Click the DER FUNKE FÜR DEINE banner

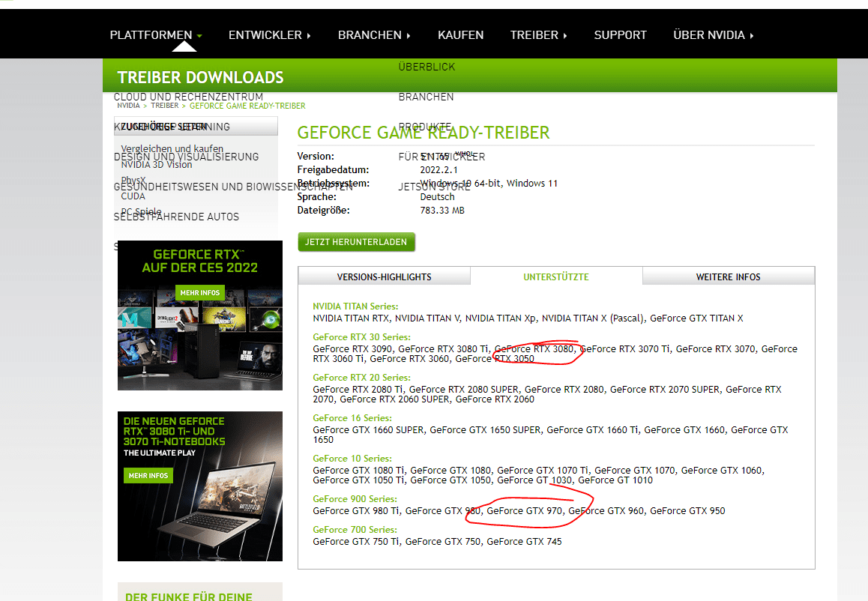coord(200,591)
